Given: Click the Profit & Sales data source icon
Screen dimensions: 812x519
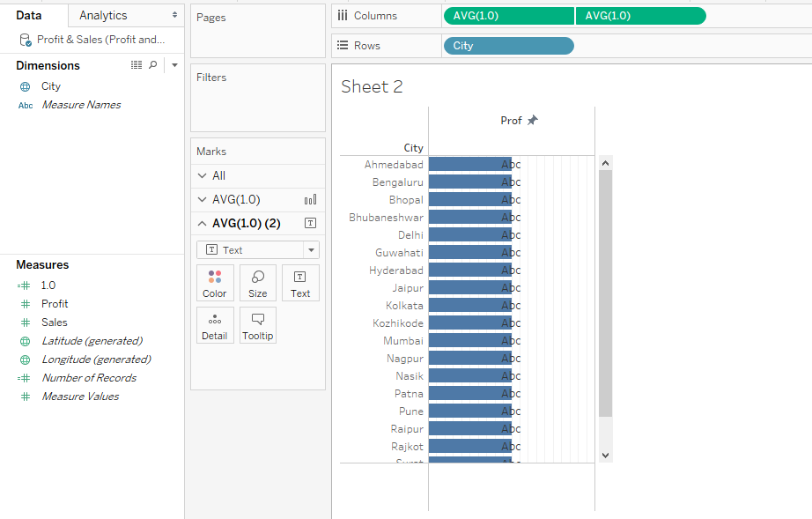Looking at the screenshot, I should 26,40.
